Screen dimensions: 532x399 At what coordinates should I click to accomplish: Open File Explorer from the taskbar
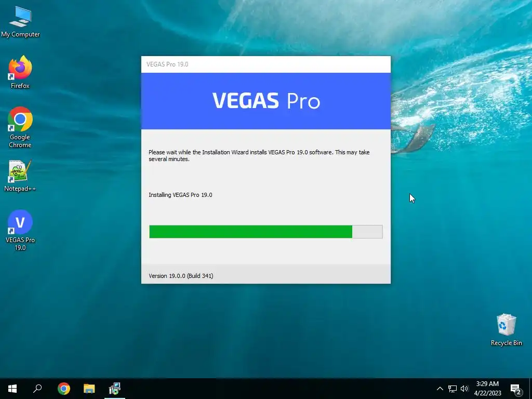tap(89, 389)
